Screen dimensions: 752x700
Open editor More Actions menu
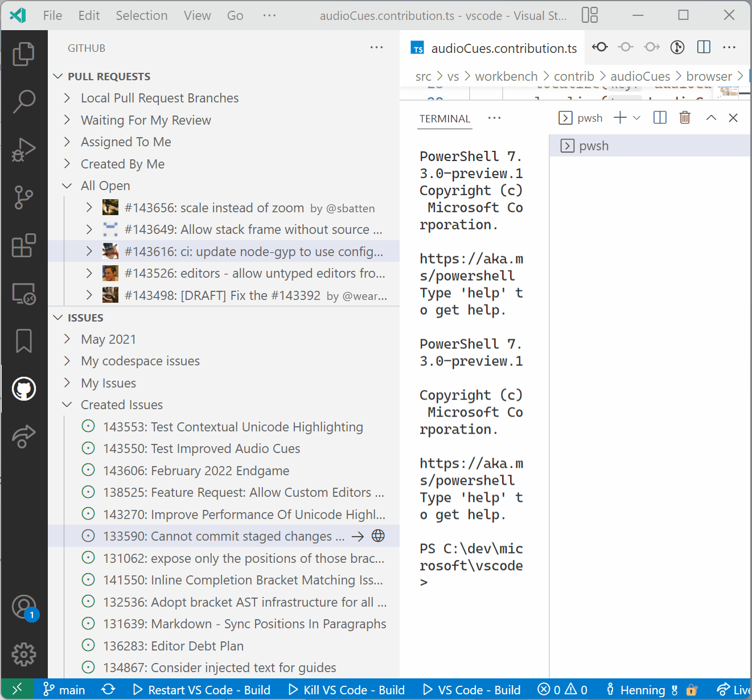click(x=729, y=47)
